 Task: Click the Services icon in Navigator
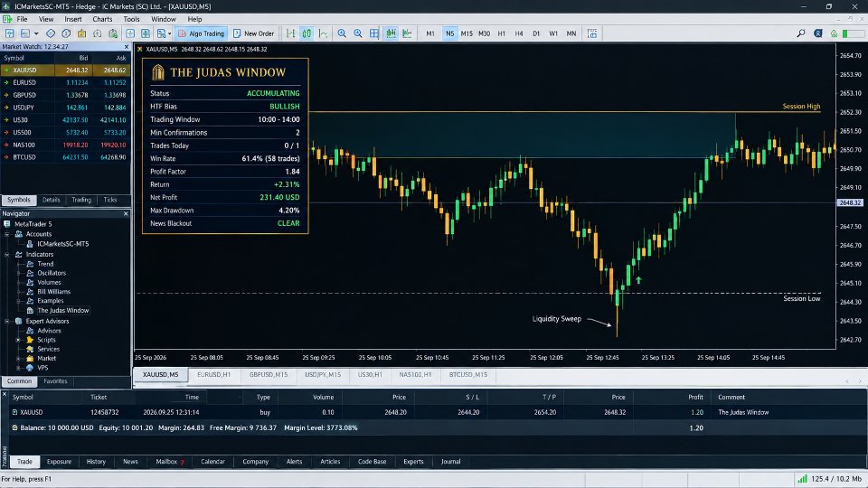click(30, 349)
